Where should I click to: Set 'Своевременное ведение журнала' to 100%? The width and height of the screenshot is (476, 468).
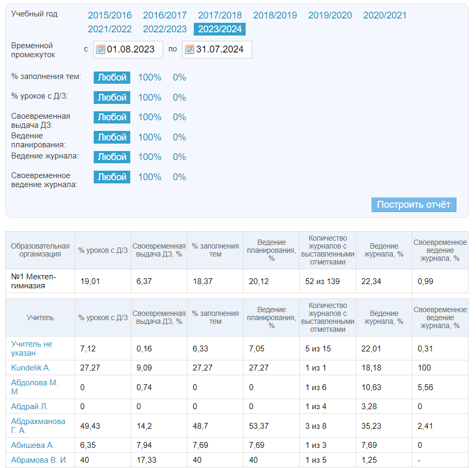tap(150, 177)
